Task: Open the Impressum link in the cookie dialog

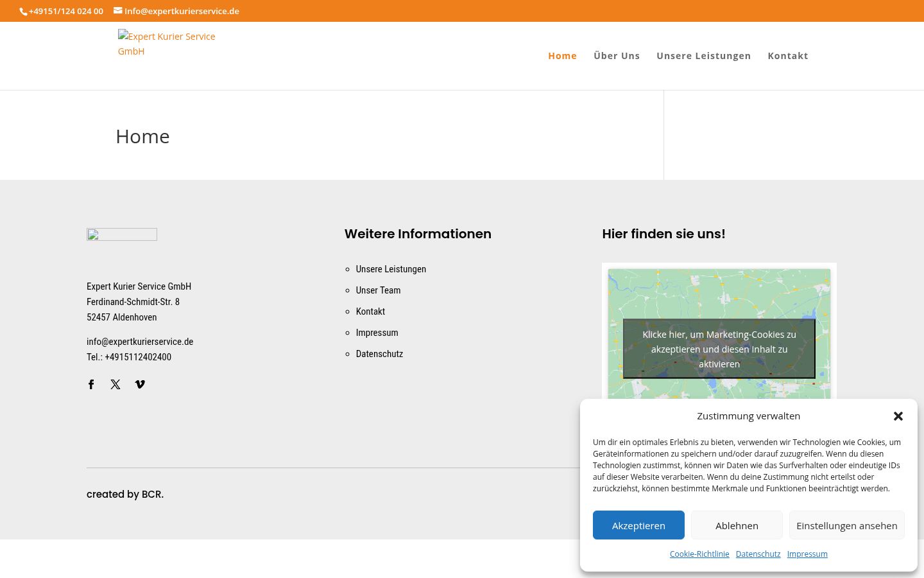Action: [x=807, y=554]
